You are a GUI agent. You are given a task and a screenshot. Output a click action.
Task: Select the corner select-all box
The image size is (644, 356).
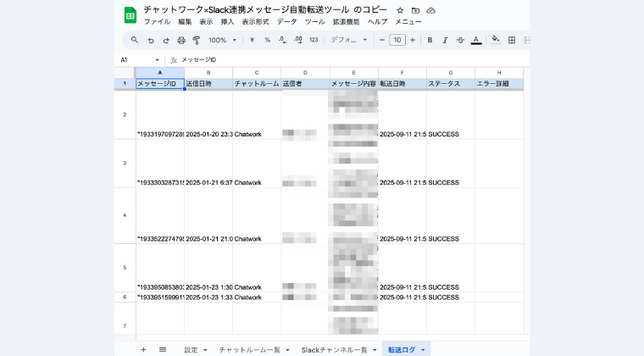click(125, 73)
